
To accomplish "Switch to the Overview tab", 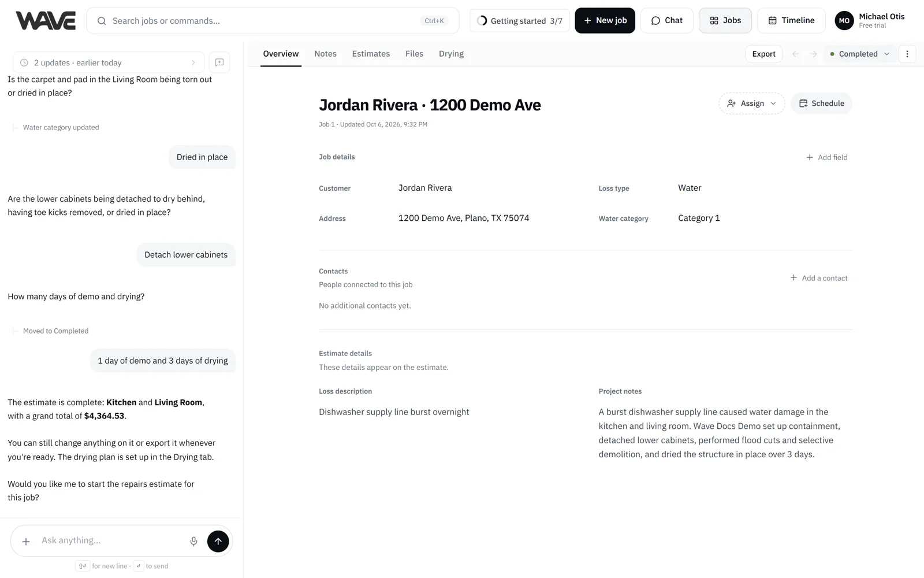I will tap(281, 54).
